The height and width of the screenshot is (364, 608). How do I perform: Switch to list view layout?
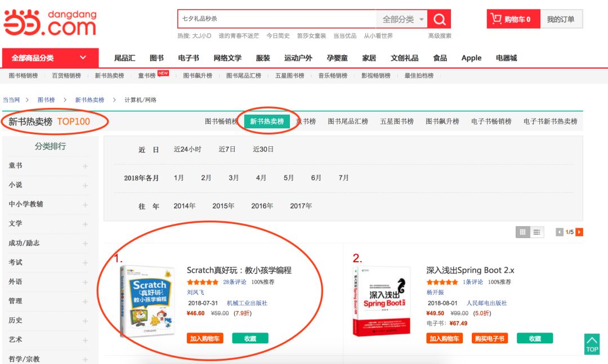point(537,232)
